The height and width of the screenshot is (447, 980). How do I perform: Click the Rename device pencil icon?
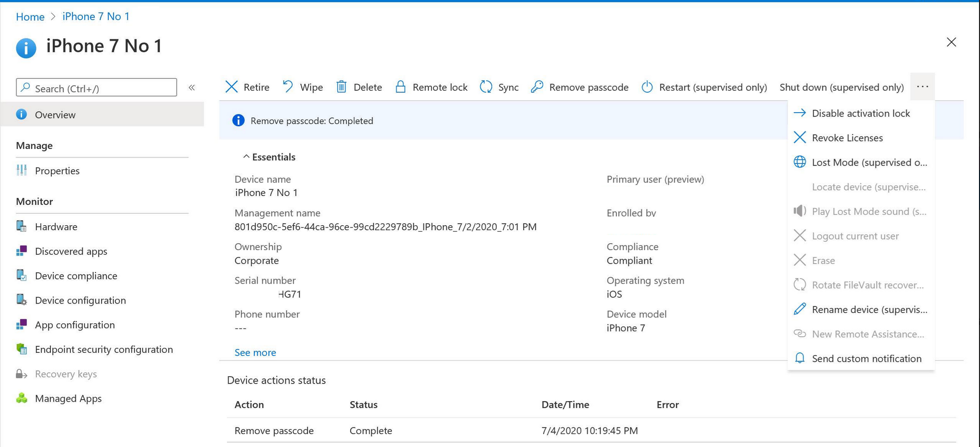point(800,309)
